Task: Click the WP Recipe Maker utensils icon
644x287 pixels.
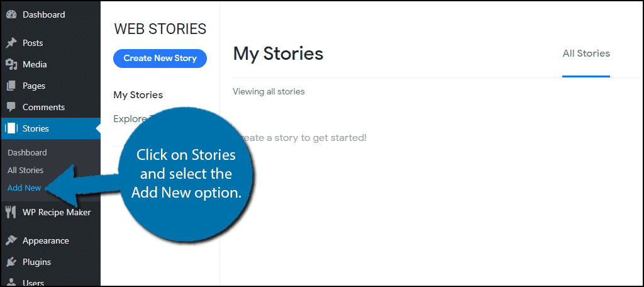Action: click(11, 212)
